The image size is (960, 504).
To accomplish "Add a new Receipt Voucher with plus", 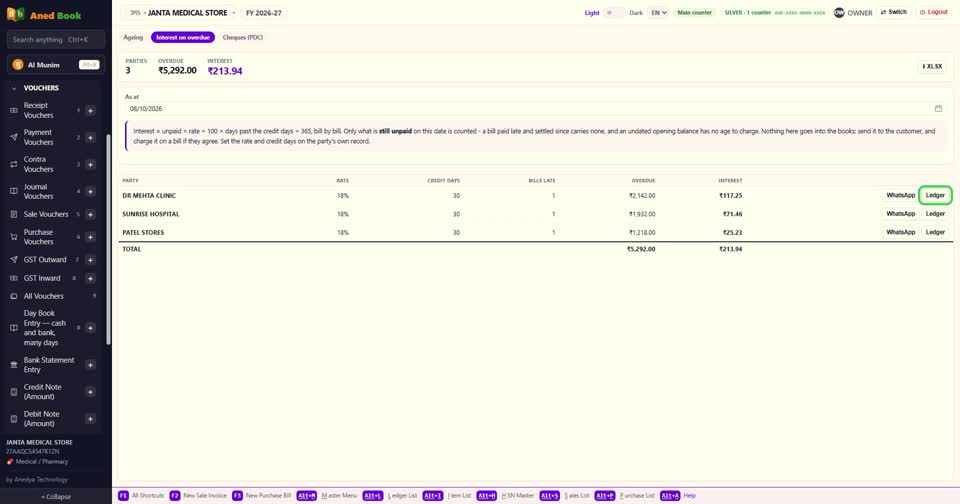I will point(90,111).
